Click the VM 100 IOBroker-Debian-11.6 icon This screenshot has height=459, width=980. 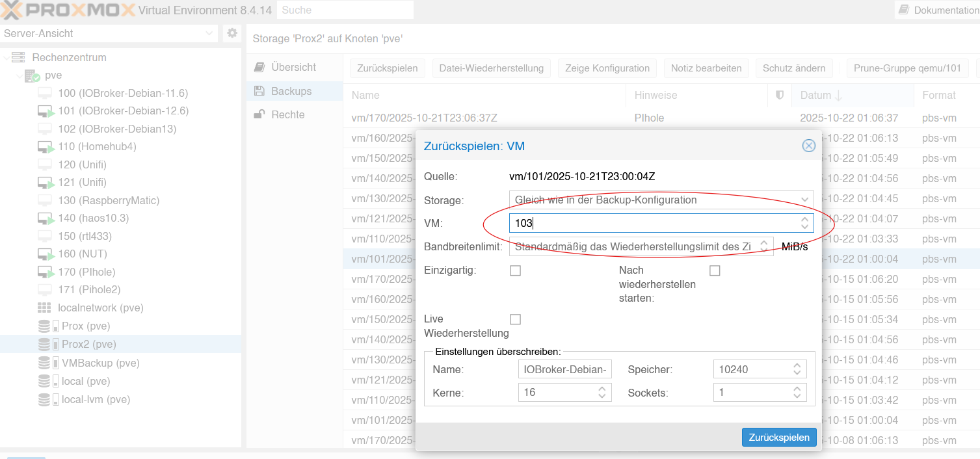[45, 93]
